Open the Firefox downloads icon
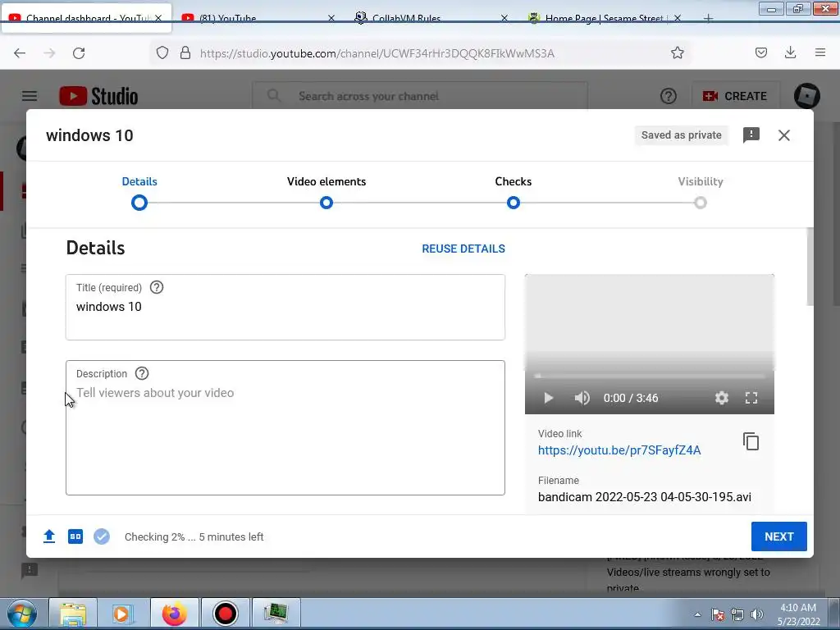 (790, 52)
